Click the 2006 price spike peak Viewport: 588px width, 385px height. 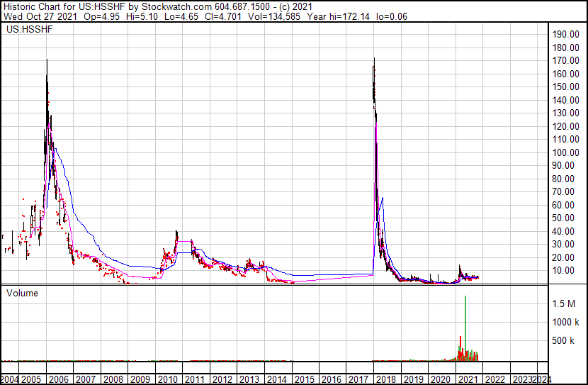47,60
